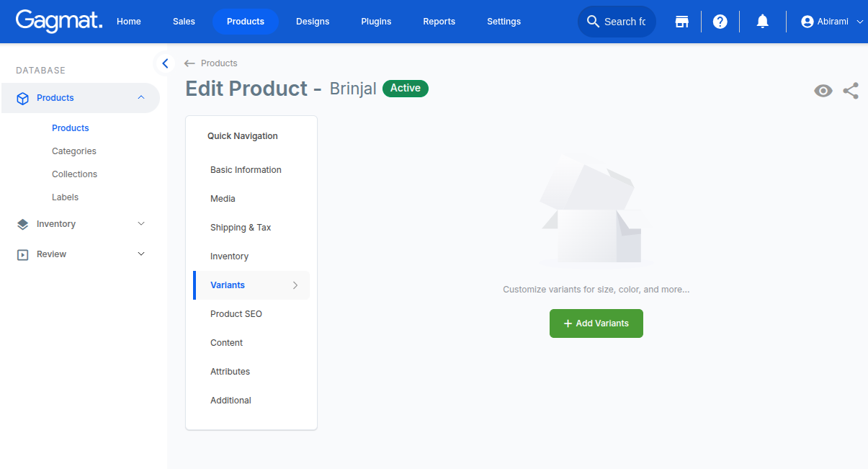Viewport: 868px width, 469px height.
Task: Click the search magnifier icon
Action: [593, 22]
